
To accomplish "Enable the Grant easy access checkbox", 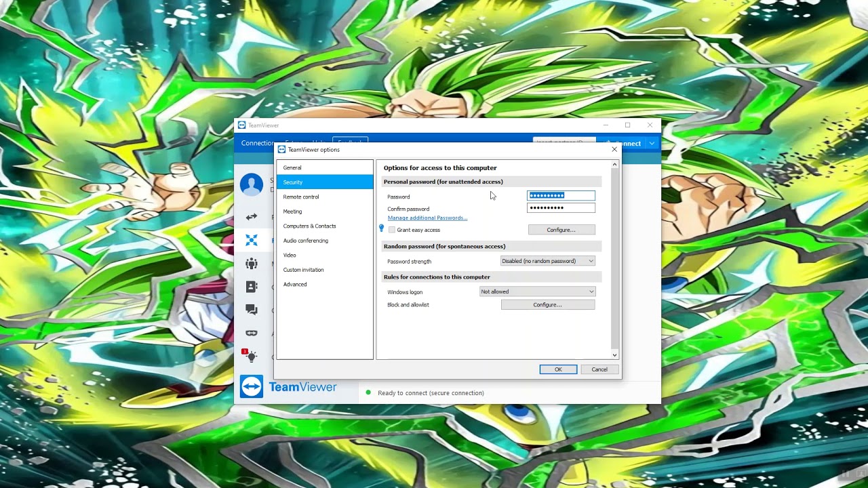I will pos(392,230).
